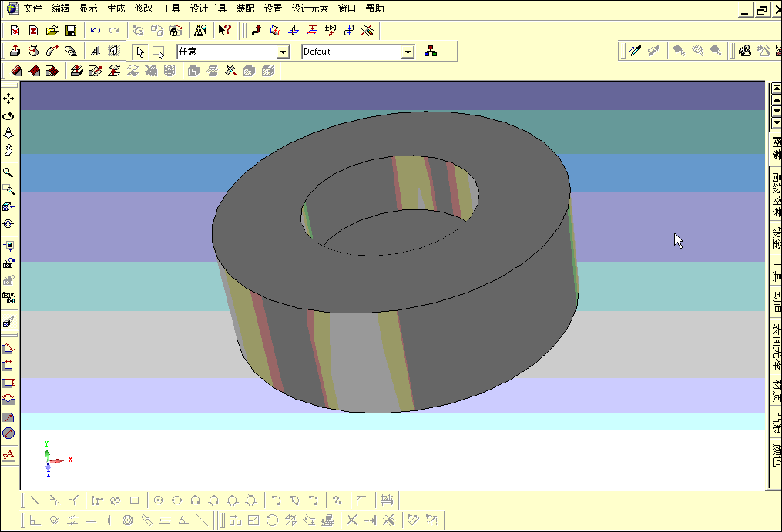782x532 pixels.
Task: Click the target crosshair view tool
Action: pyautogui.click(x=8, y=224)
